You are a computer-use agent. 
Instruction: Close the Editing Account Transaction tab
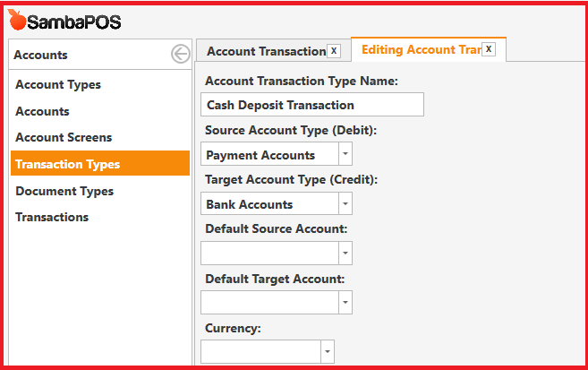click(489, 49)
